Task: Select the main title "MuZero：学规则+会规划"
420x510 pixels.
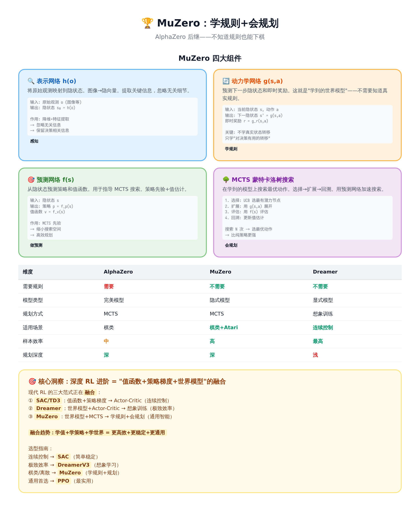Action: pos(218,23)
